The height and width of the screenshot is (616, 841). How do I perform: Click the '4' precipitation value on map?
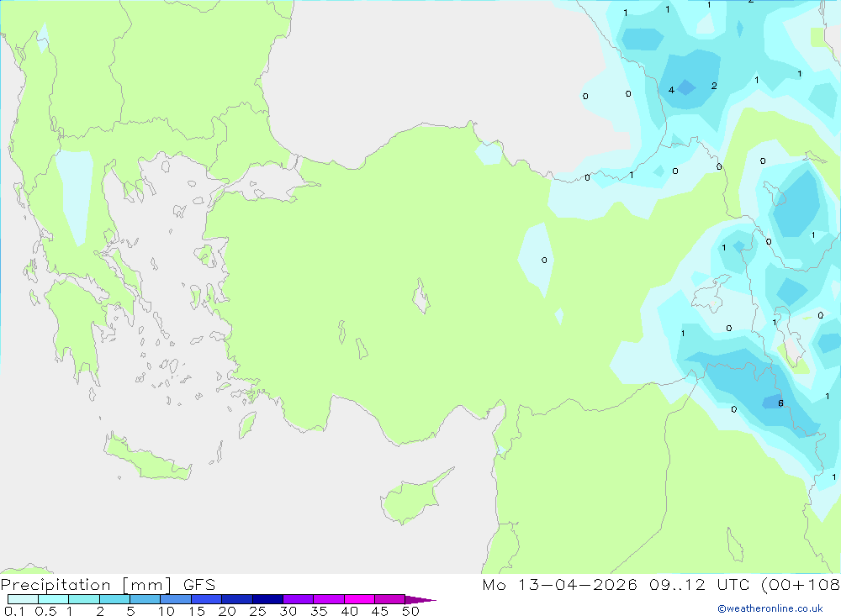[671, 90]
